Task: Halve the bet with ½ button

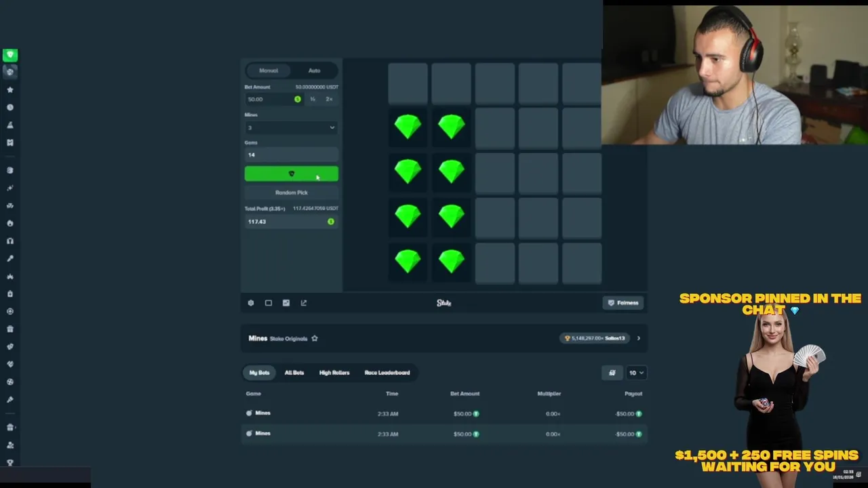Action: coord(313,99)
